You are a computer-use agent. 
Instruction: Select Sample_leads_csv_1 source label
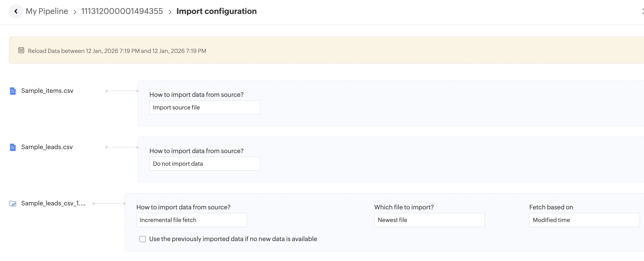point(53,203)
